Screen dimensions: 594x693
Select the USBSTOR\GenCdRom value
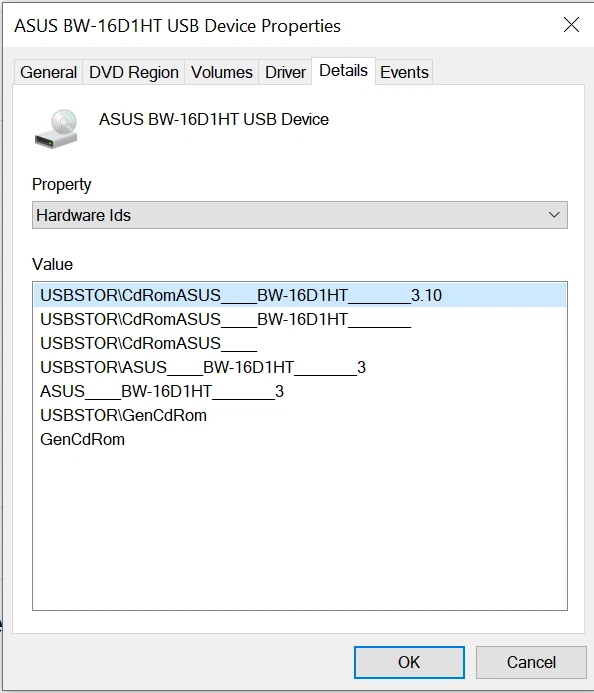coord(300,415)
